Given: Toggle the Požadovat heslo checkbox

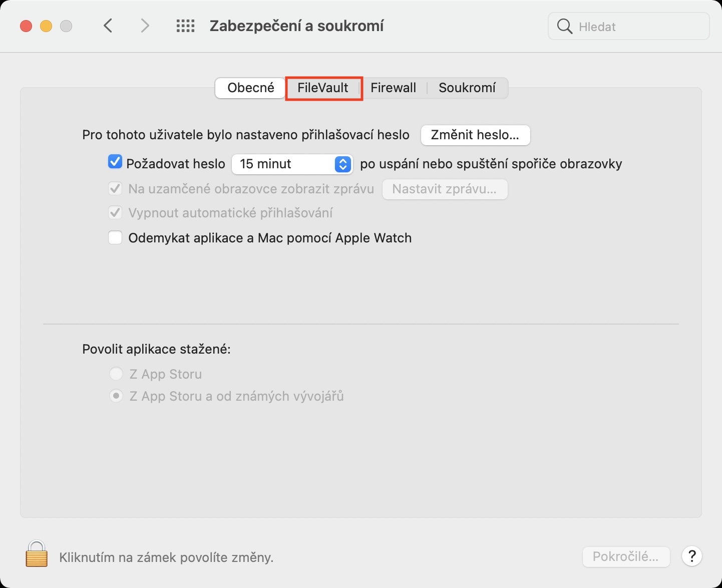Looking at the screenshot, I should (115, 162).
